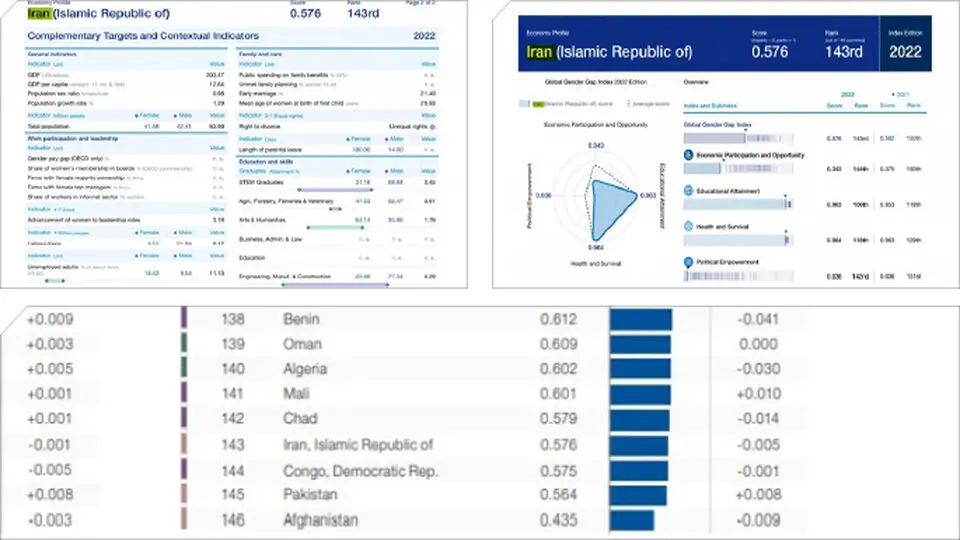Click the 0.964 value below the radar chart
This screenshot has width=960, height=540.
(596, 248)
